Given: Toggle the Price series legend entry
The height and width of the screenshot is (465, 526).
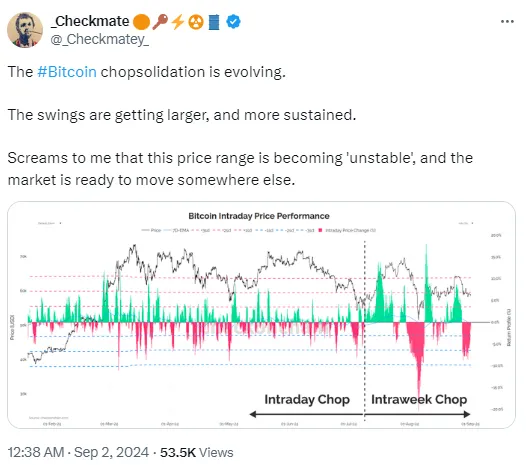Looking at the screenshot, I should (151, 230).
